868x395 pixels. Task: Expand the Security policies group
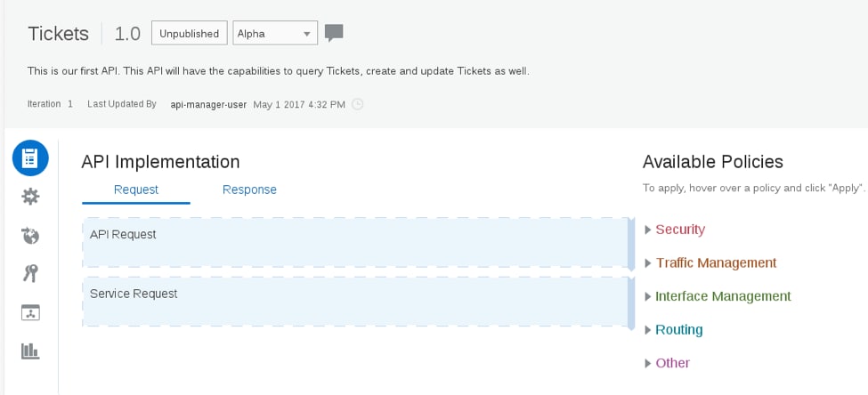click(679, 230)
